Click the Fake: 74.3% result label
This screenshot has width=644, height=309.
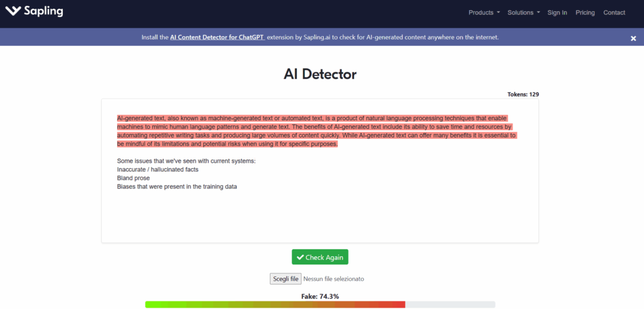pyautogui.click(x=320, y=296)
